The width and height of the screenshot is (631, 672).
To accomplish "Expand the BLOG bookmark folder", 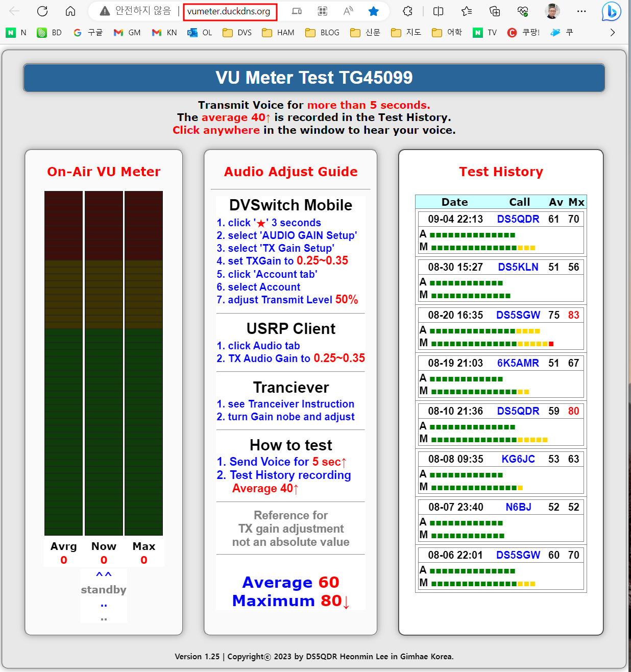I will 323,33.
